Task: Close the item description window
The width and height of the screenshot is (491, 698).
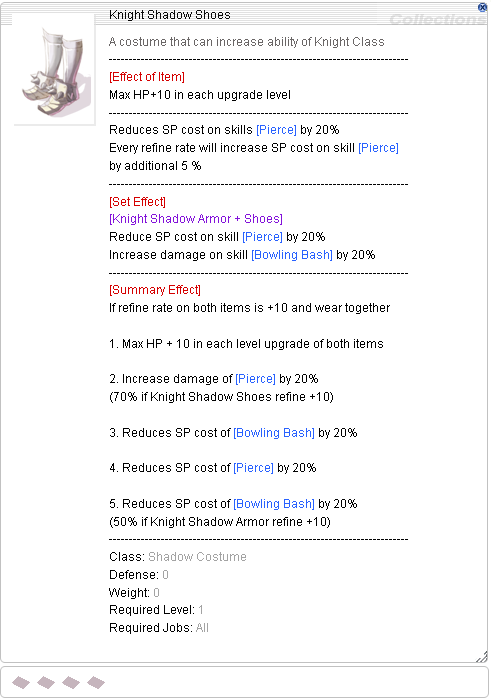Action: coord(482,7)
